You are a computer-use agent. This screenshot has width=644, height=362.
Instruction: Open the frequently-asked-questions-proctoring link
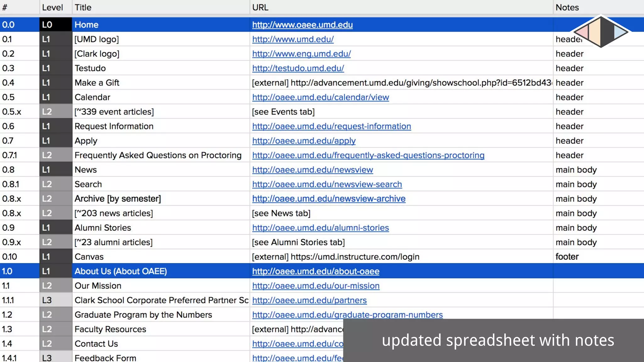click(368, 155)
